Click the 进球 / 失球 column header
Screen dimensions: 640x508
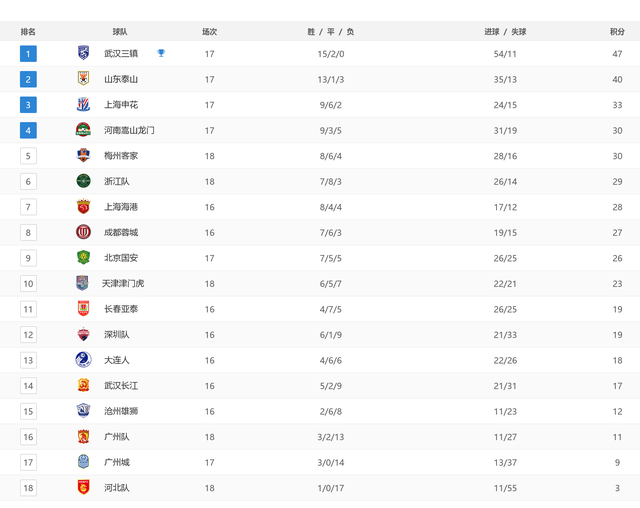click(505, 32)
